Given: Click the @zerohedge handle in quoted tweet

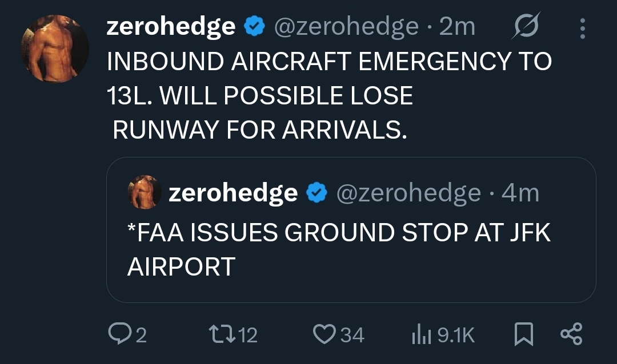Looking at the screenshot, I should (409, 193).
